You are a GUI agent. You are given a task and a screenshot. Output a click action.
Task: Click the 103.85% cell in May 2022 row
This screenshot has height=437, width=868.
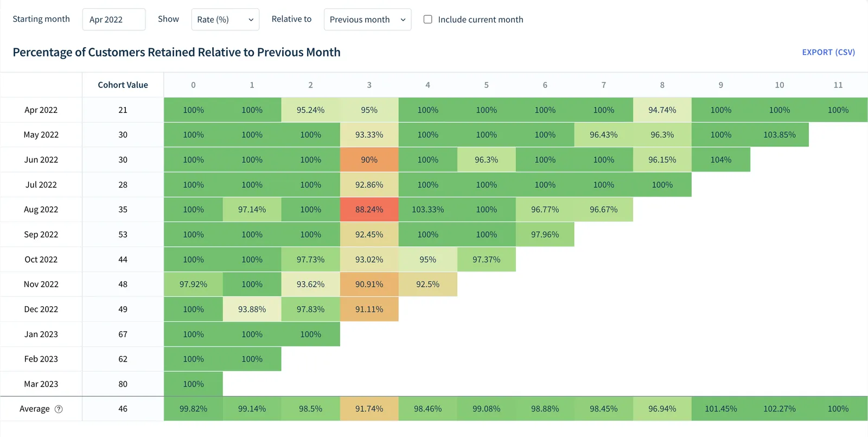(x=780, y=135)
